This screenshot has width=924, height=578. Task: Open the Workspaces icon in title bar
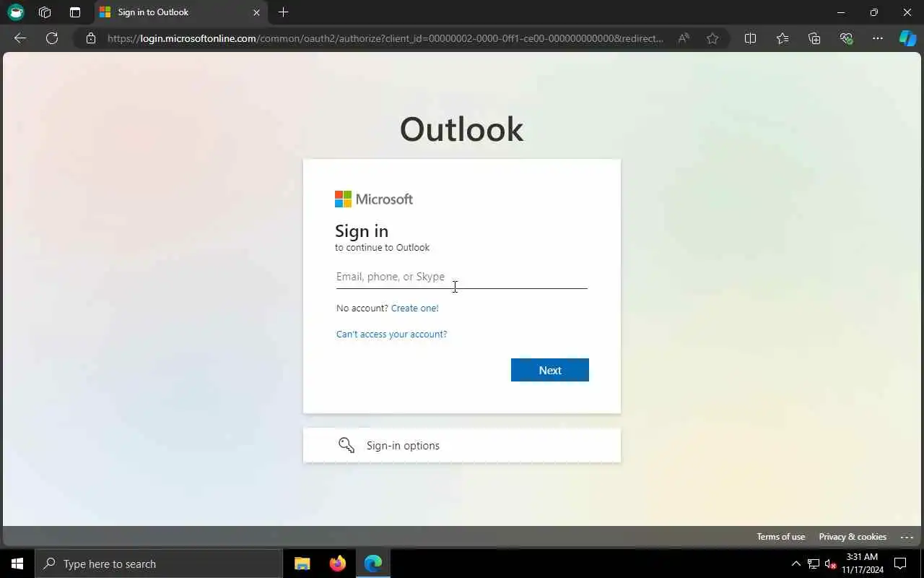pos(45,12)
